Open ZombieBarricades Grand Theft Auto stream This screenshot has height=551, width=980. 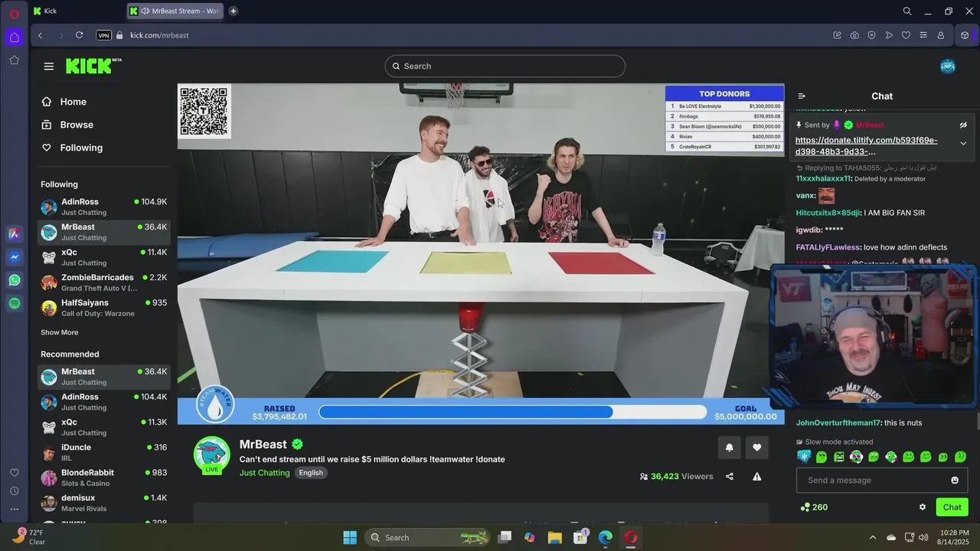[x=103, y=282]
